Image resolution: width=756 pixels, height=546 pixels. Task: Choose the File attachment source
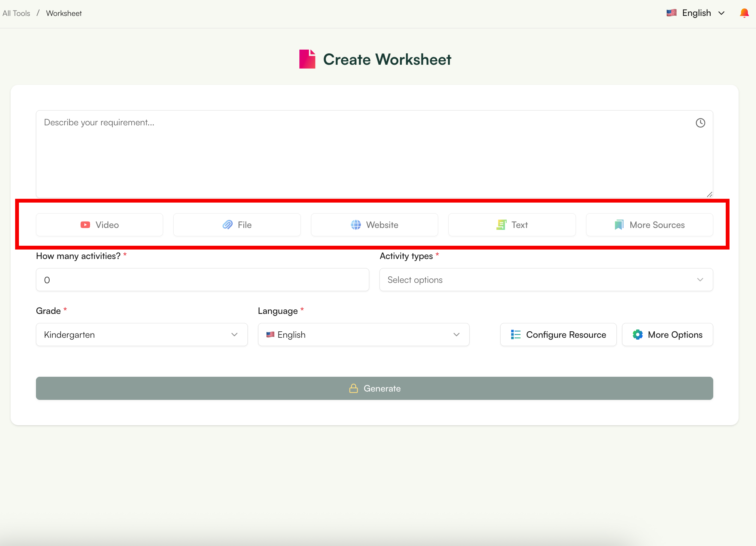tap(236, 225)
